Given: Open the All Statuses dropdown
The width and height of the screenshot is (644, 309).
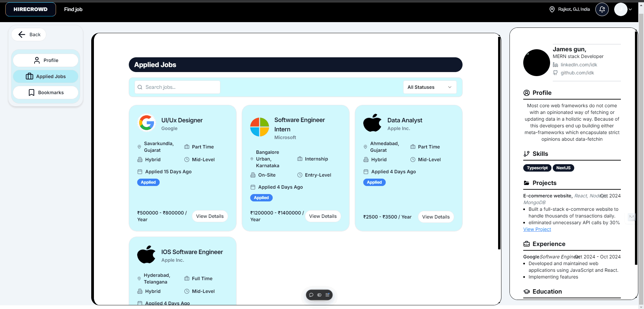Looking at the screenshot, I should [430, 87].
